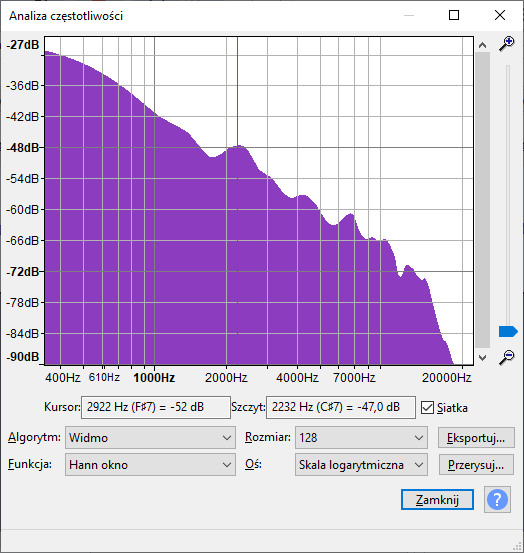Click the 7000Hz axis label
The width and height of the screenshot is (524, 553).
tap(354, 378)
